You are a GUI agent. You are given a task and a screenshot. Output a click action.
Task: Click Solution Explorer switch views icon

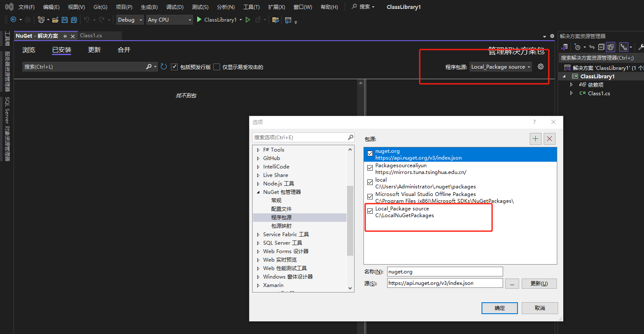coord(565,47)
